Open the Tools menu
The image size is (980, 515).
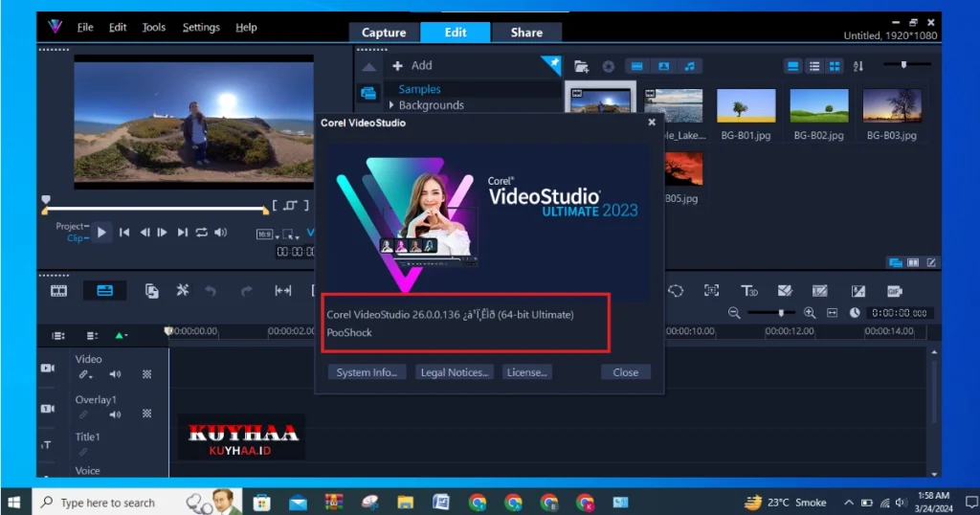(154, 27)
